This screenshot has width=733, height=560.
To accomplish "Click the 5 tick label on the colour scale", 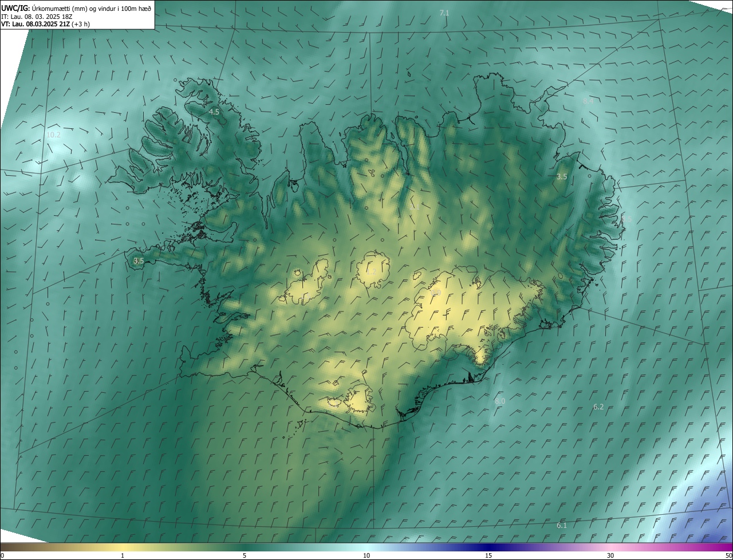I will click(x=245, y=556).
